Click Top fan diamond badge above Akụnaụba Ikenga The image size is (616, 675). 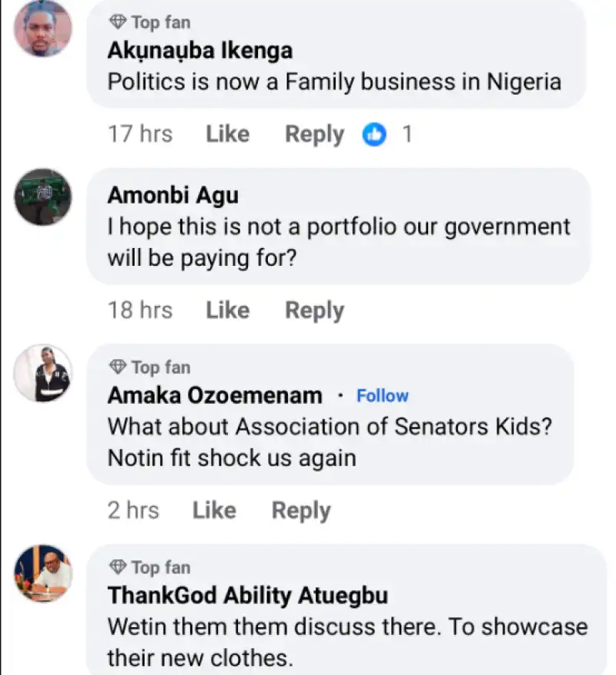(x=118, y=22)
